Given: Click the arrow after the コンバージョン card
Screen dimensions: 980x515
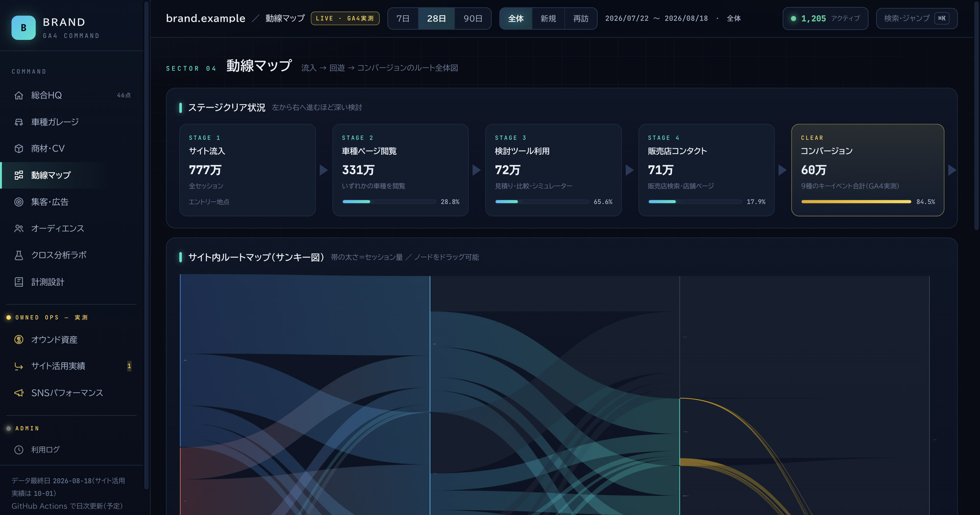Looking at the screenshot, I should (x=952, y=170).
